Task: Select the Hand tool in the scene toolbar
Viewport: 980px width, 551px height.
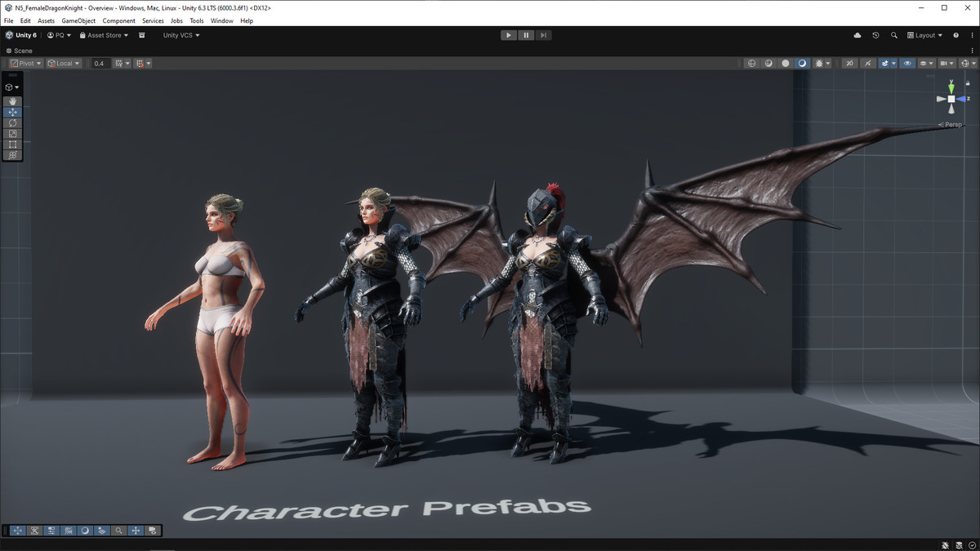Action: tap(13, 101)
